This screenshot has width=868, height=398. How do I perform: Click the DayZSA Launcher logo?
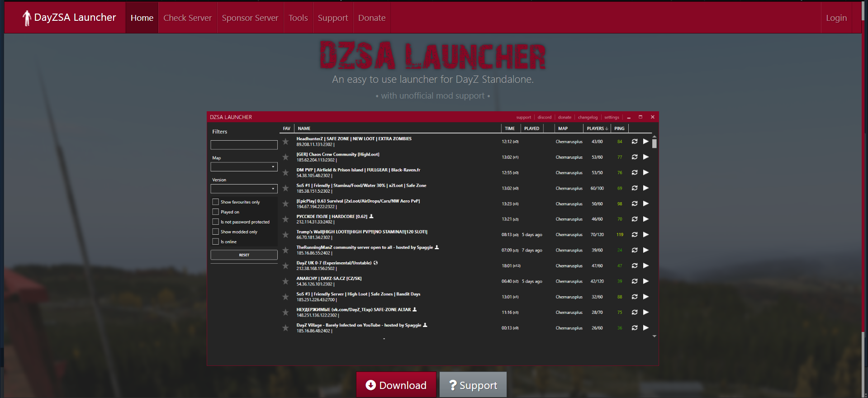pyautogui.click(x=69, y=18)
